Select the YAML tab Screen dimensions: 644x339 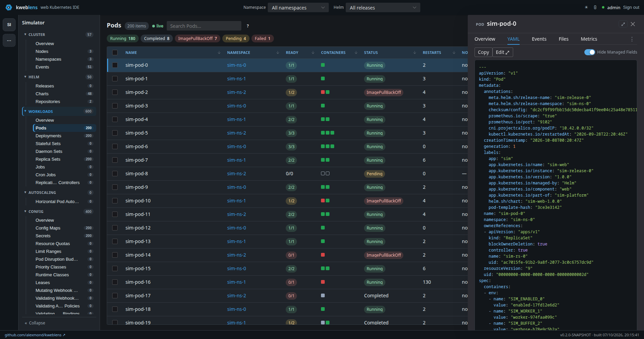pyautogui.click(x=513, y=39)
